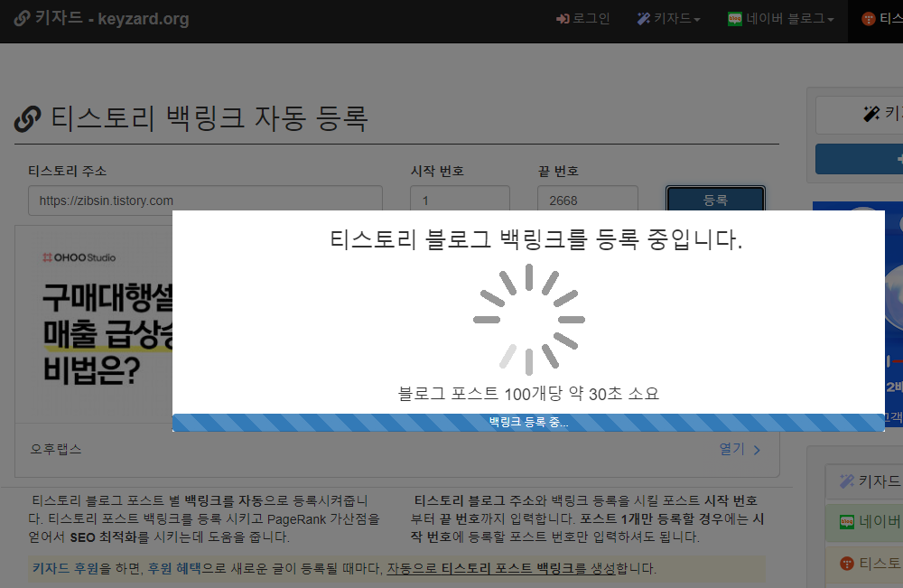Click the keyzard.org chain link logo icon

coord(22,18)
